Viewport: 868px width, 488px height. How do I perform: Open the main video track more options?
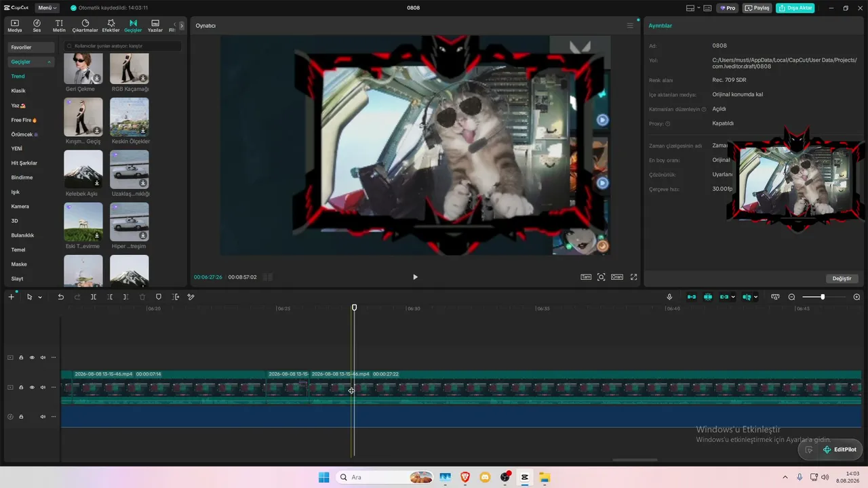point(54,387)
